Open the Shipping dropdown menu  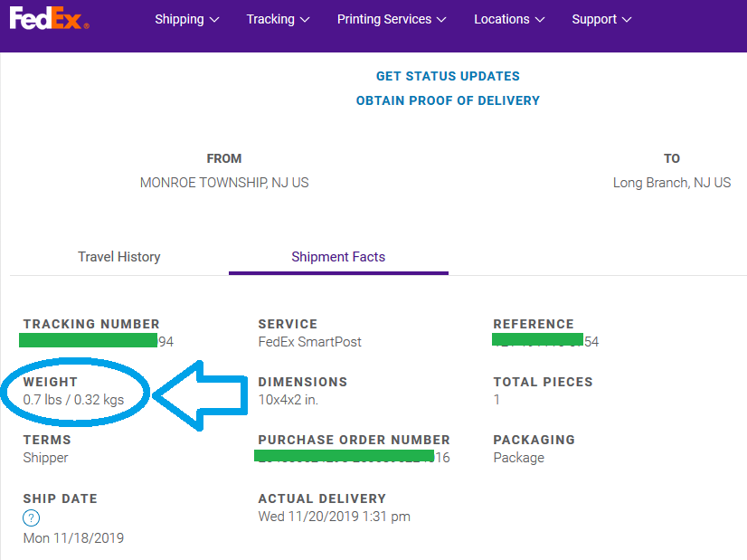pyautogui.click(x=186, y=19)
